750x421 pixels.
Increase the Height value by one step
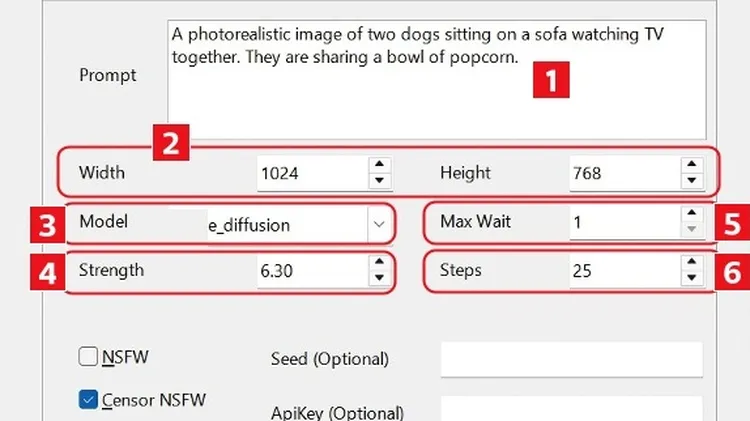(691, 164)
